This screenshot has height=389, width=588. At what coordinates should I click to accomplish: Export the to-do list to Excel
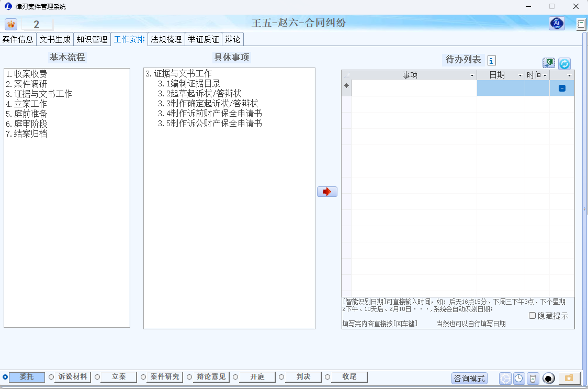549,63
